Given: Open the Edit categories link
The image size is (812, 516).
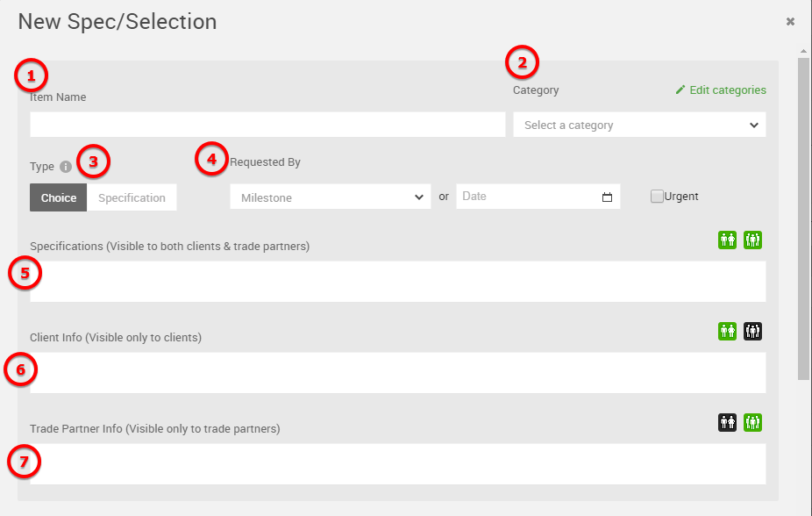Looking at the screenshot, I should click(x=721, y=90).
